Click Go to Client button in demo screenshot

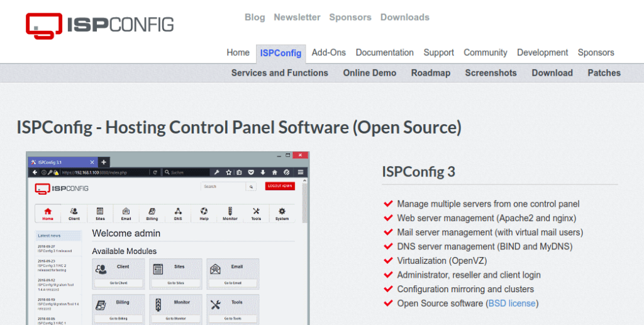pos(118,283)
